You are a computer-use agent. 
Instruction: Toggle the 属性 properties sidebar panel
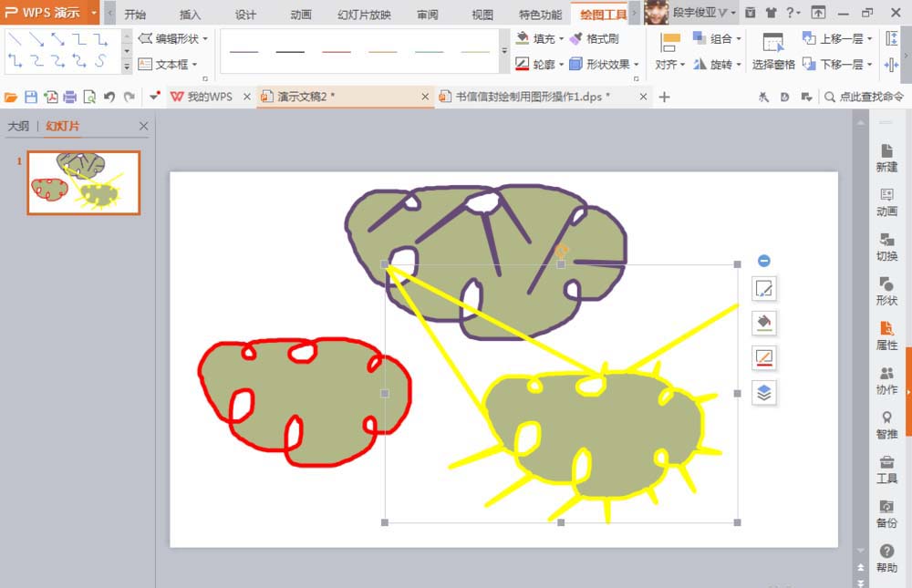point(886,336)
